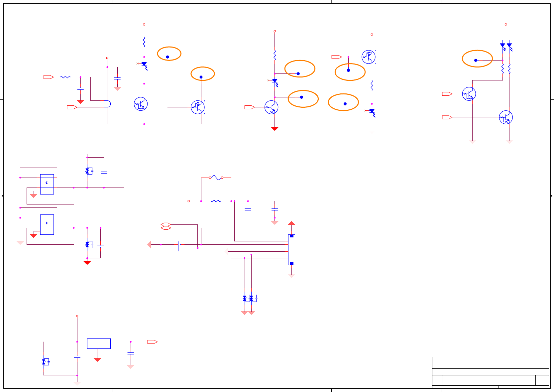Click the power circle above the regulator input
Viewport: 554px width, 392px height.
click(x=77, y=316)
